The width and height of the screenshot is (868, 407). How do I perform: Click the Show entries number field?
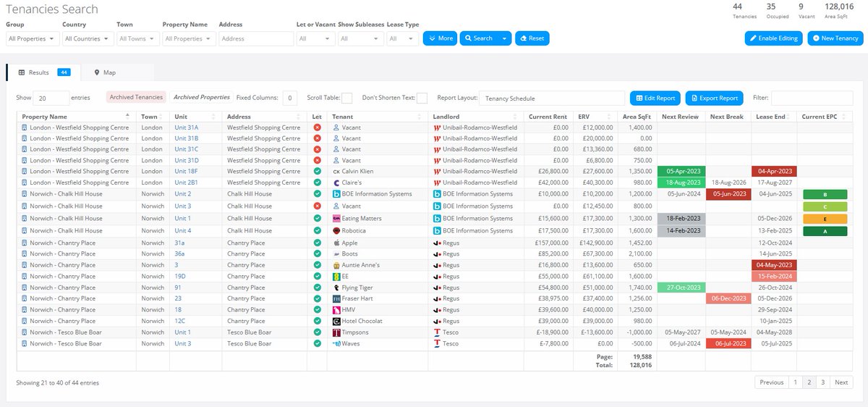[52, 98]
